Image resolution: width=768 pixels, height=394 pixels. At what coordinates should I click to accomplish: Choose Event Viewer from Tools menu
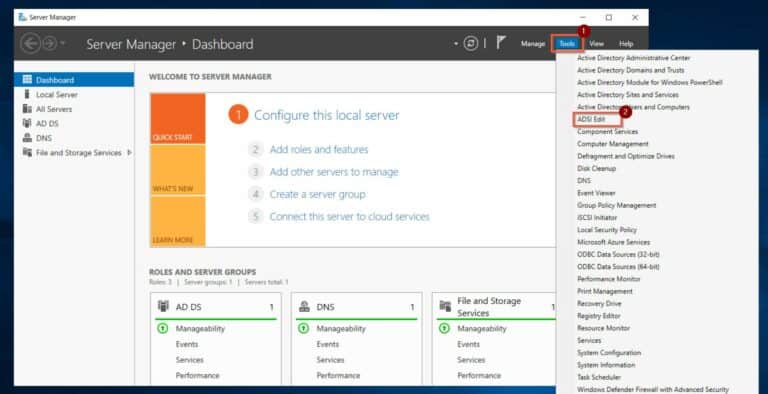(596, 193)
